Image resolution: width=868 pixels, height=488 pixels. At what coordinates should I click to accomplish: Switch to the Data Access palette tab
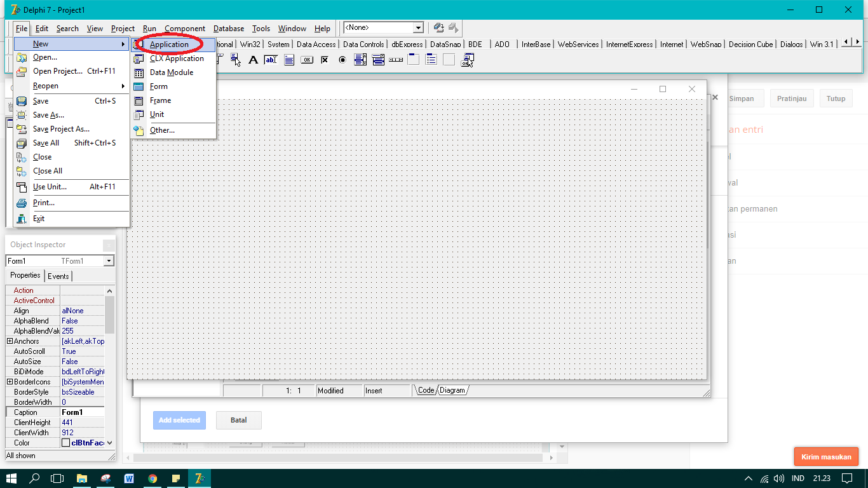tap(316, 44)
